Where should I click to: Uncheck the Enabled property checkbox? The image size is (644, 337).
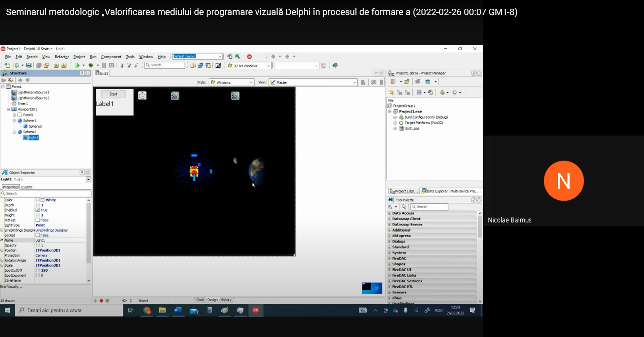pyautogui.click(x=38, y=210)
